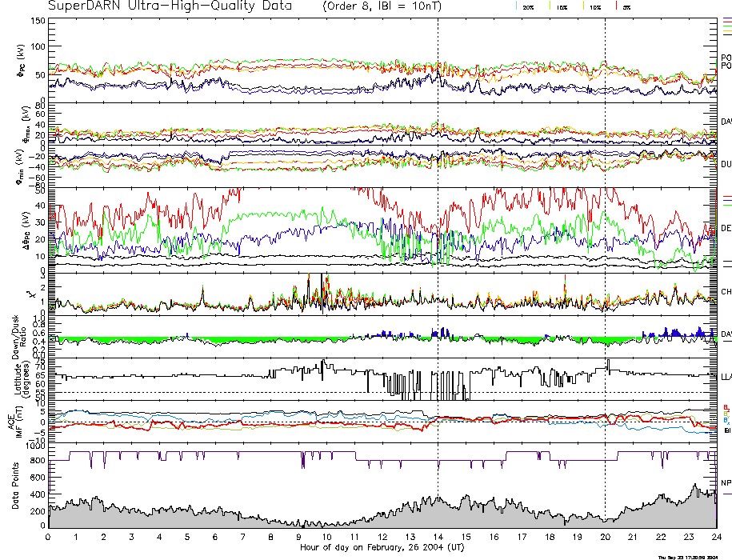Click the Φmin (kV) axis label

pyautogui.click(x=21, y=166)
